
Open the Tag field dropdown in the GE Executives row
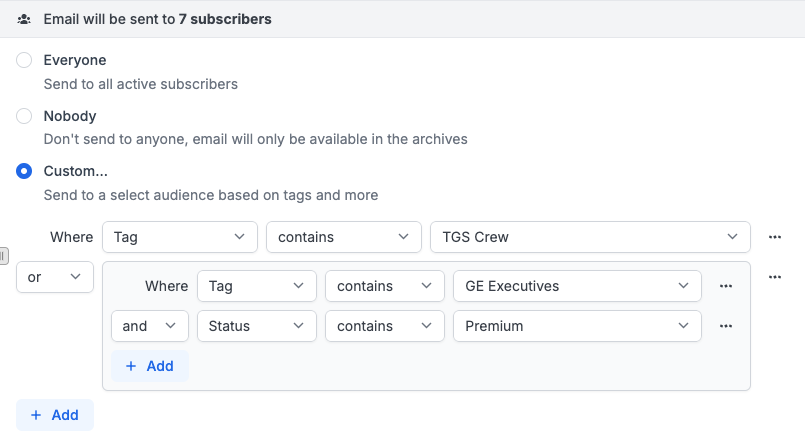(x=256, y=286)
